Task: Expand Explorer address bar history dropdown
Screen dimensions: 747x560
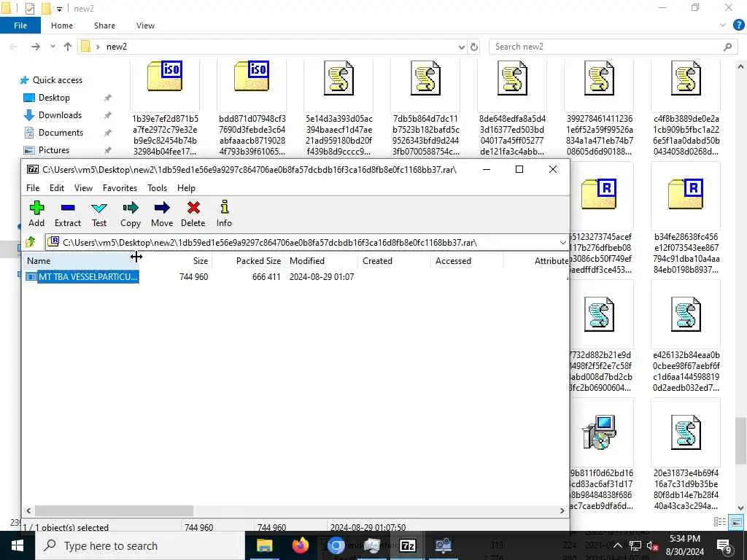Action: (461, 47)
